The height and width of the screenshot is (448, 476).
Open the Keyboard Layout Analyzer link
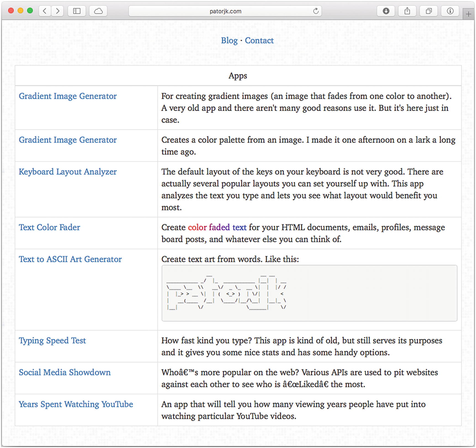(68, 172)
